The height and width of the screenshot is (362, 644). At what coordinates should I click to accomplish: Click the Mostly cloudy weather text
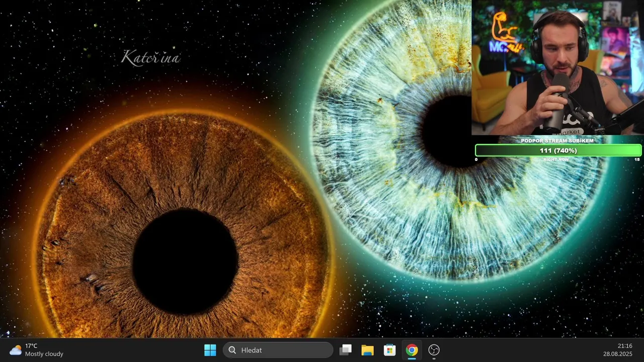tap(44, 354)
